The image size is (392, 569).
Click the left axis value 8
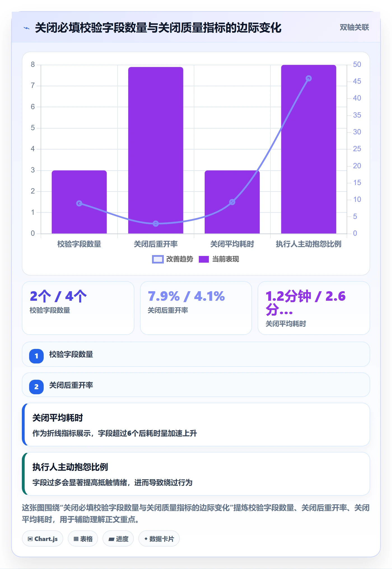click(33, 65)
